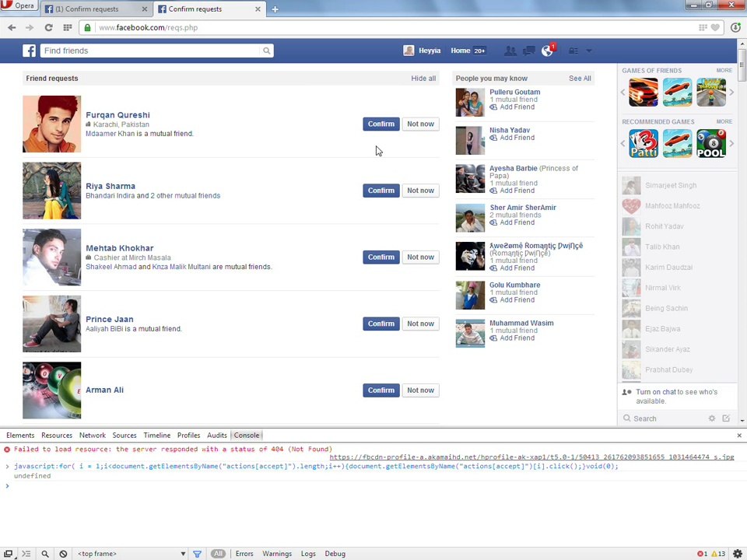Screen dimensions: 747x560
Task: Filter console by Errors
Action: click(244, 554)
